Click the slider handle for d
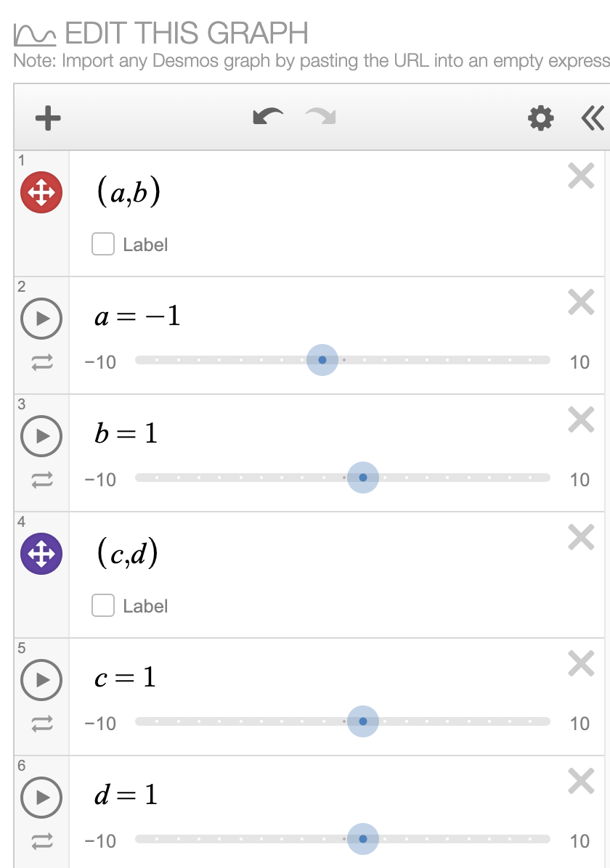Screen dimensions: 610x868 pyautogui.click(x=362, y=838)
